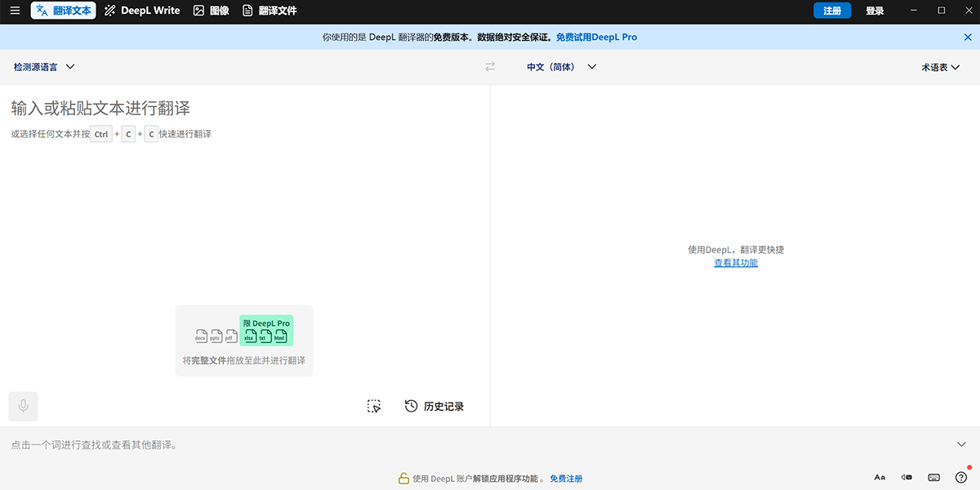Open the 检测源语言 source language dropdown
The height and width of the screenshot is (490, 980).
44,67
